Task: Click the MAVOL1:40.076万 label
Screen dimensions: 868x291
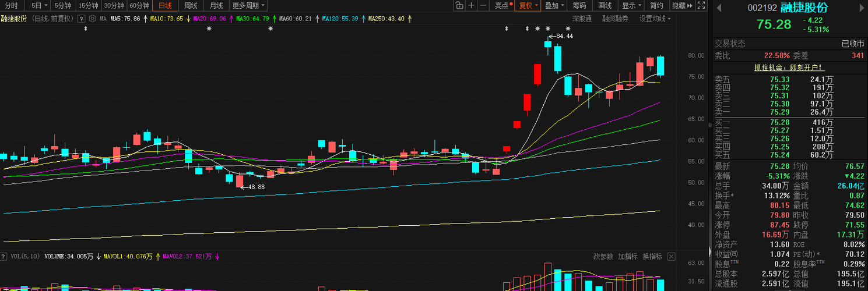Action: (x=128, y=256)
